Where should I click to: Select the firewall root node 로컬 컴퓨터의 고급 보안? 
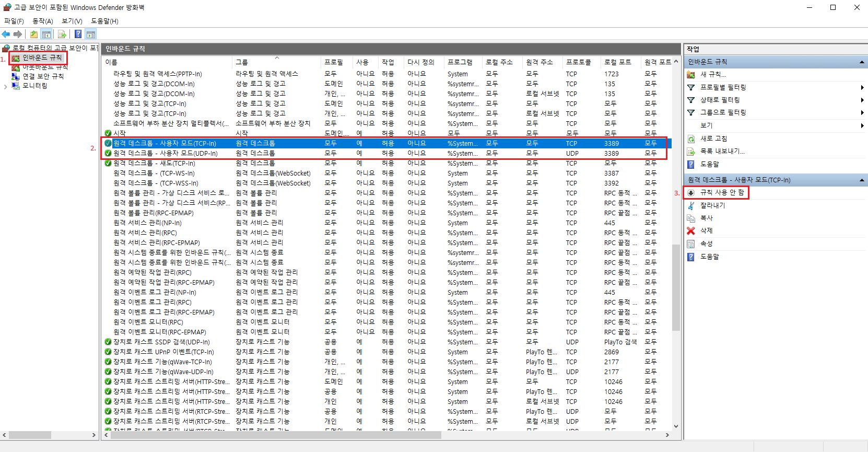pos(55,48)
